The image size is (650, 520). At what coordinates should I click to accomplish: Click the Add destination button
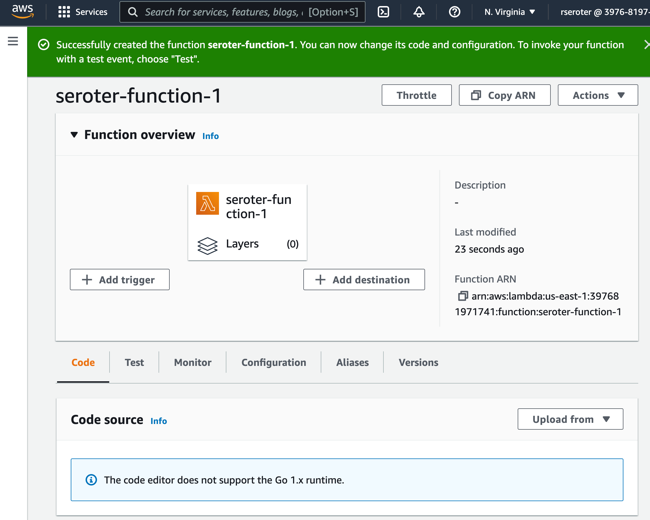pos(364,280)
